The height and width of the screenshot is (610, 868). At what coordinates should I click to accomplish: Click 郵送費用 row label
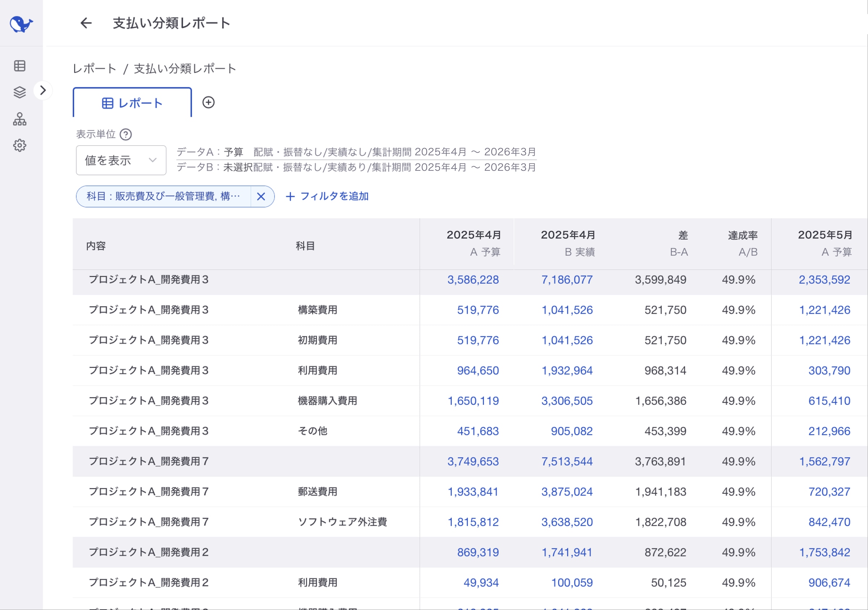point(318,492)
